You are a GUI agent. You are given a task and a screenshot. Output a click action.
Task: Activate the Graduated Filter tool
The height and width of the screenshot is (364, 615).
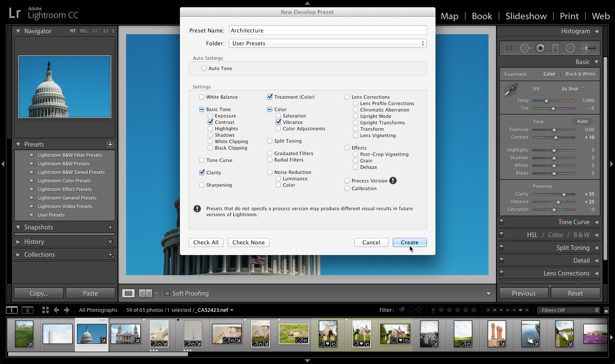(555, 48)
